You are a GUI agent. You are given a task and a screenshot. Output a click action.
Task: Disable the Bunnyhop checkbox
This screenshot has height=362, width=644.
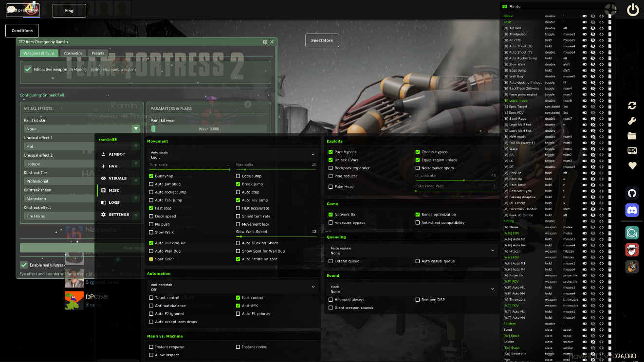(x=151, y=176)
